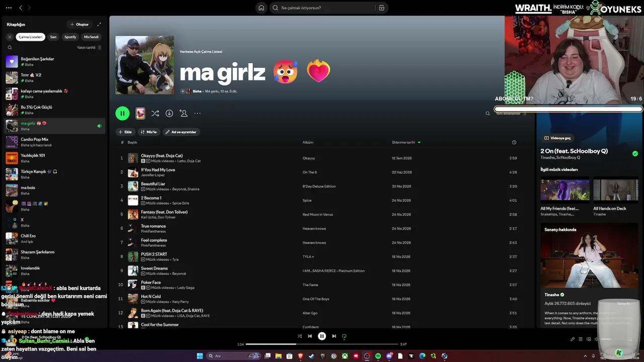Image resolution: width=644 pixels, height=362 pixels.
Task: Open the 'Yazılıkçılık 101' playlist
Action: [54, 158]
